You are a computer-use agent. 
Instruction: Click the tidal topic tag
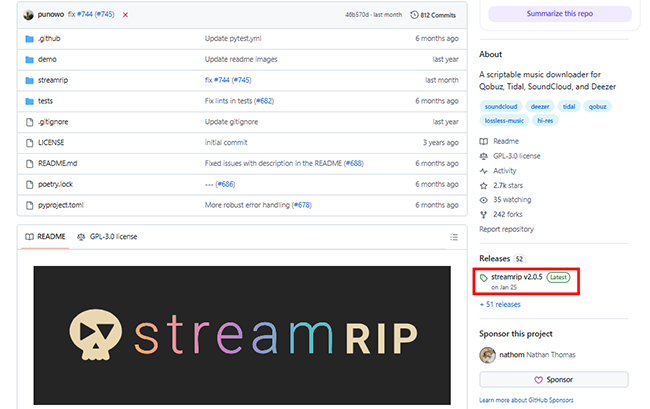coord(569,106)
